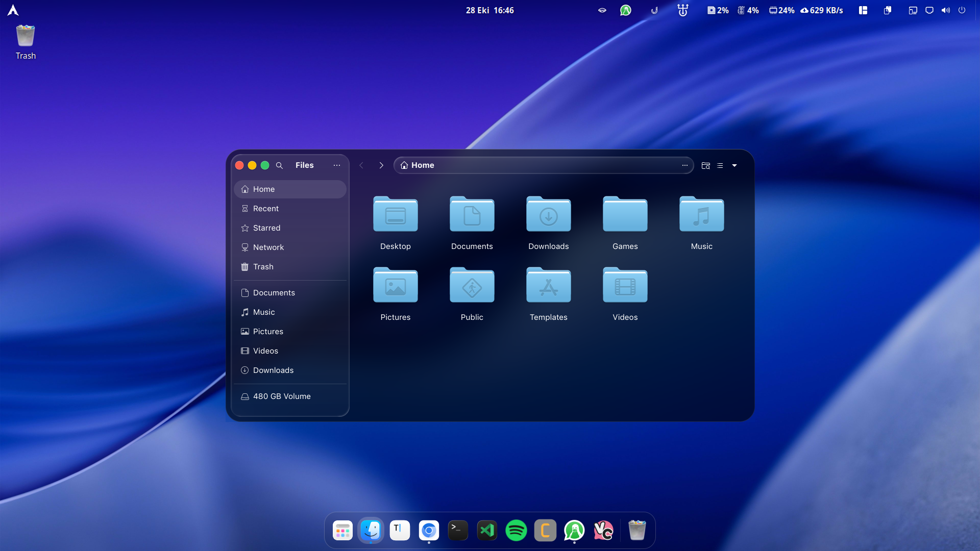The width and height of the screenshot is (980, 551).
Task: Open the Trash in the dock
Action: [x=636, y=531]
